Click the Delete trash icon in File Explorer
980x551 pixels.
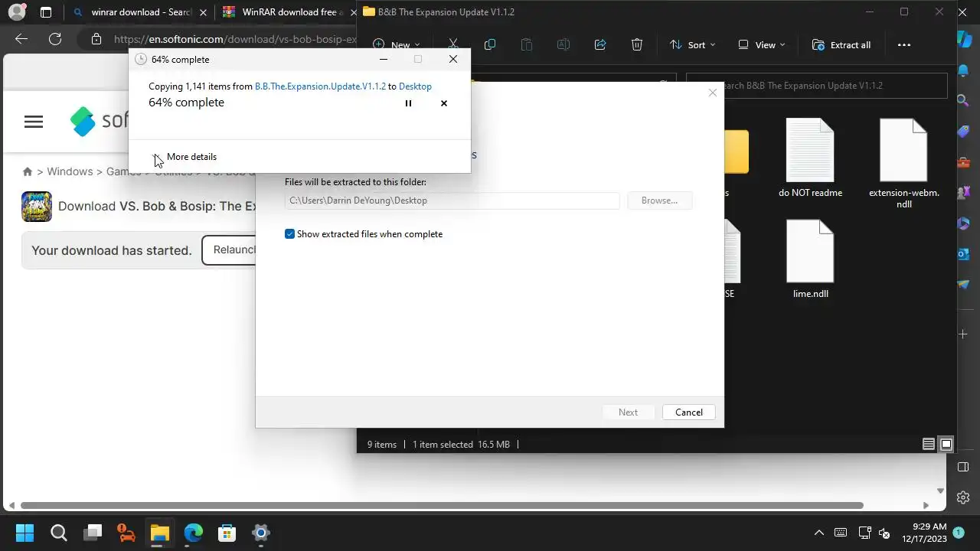(x=637, y=45)
